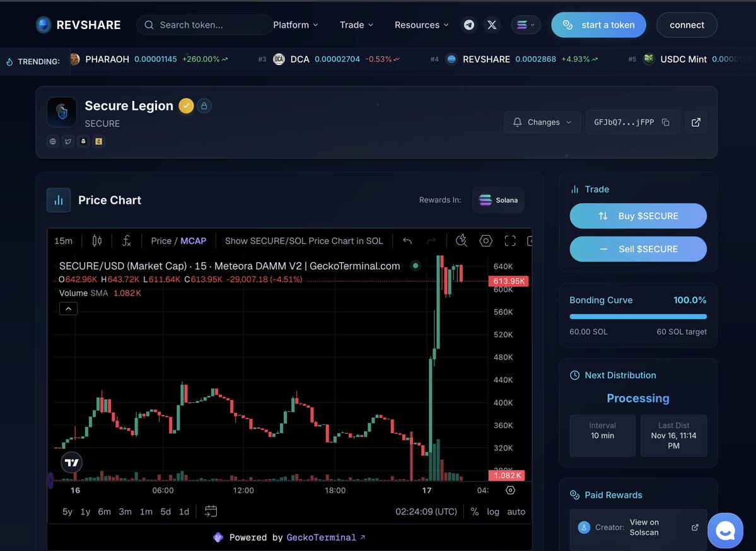Open creator's Solscan external link icon
This screenshot has width=756, height=551.
[695, 528]
